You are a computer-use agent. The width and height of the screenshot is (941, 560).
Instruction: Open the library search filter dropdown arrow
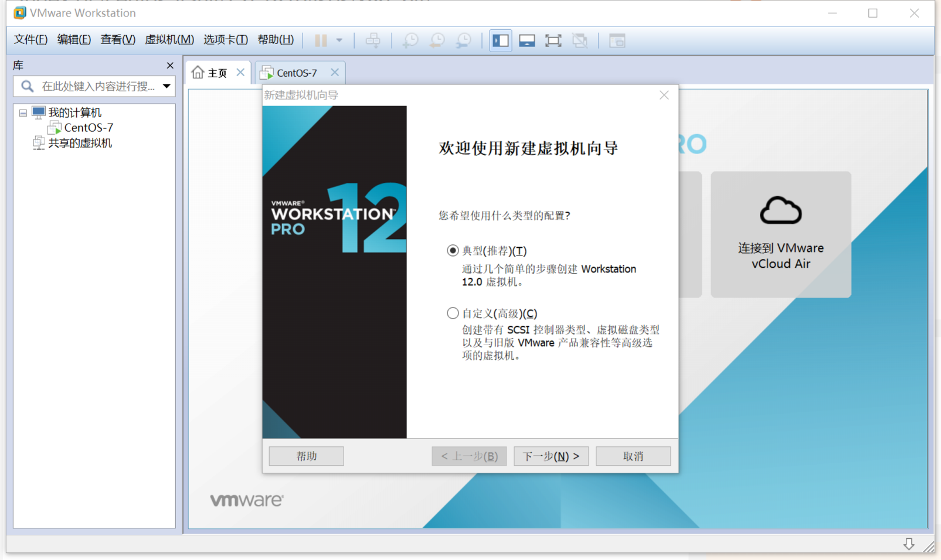click(x=167, y=87)
